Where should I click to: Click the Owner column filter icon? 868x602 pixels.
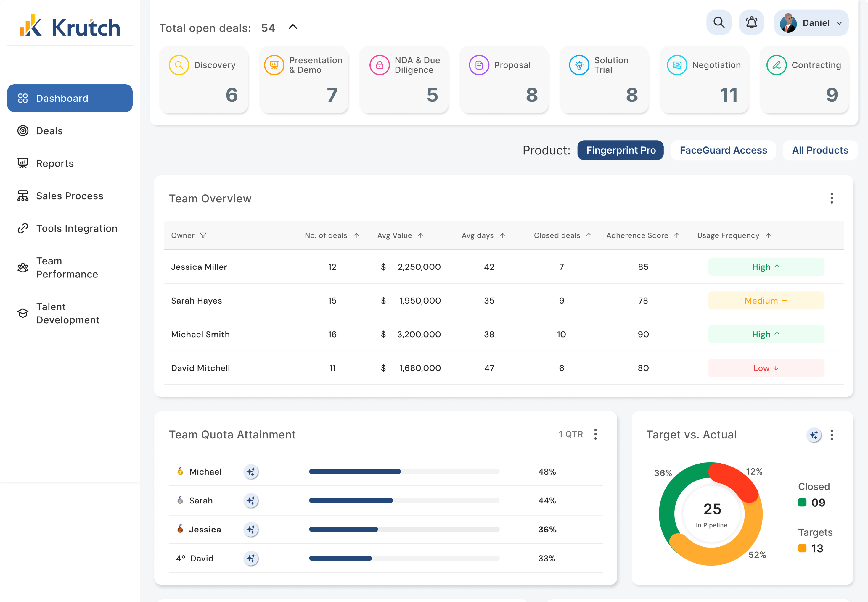[203, 235]
